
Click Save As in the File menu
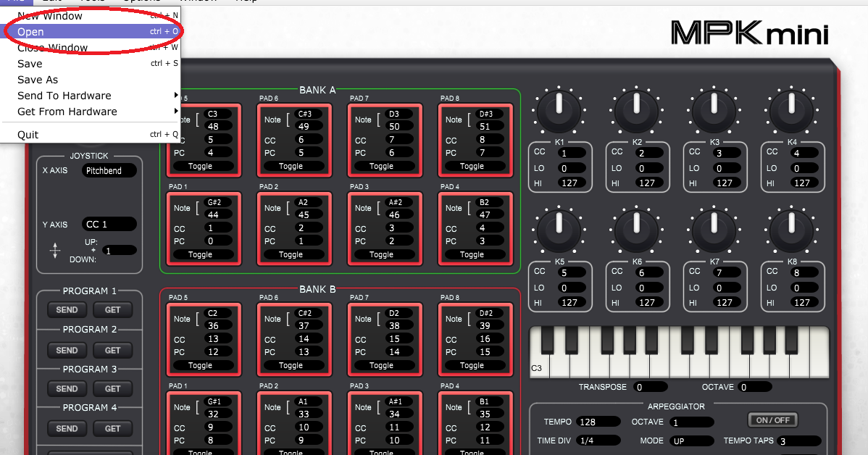pos(38,79)
